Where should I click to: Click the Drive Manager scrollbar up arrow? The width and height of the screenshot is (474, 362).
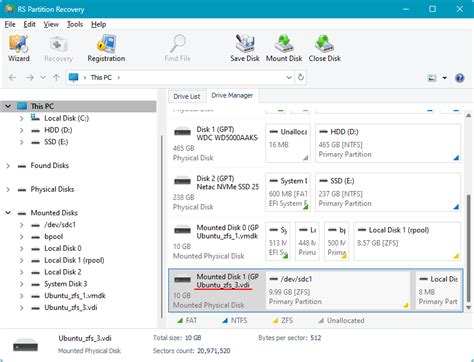(468, 116)
